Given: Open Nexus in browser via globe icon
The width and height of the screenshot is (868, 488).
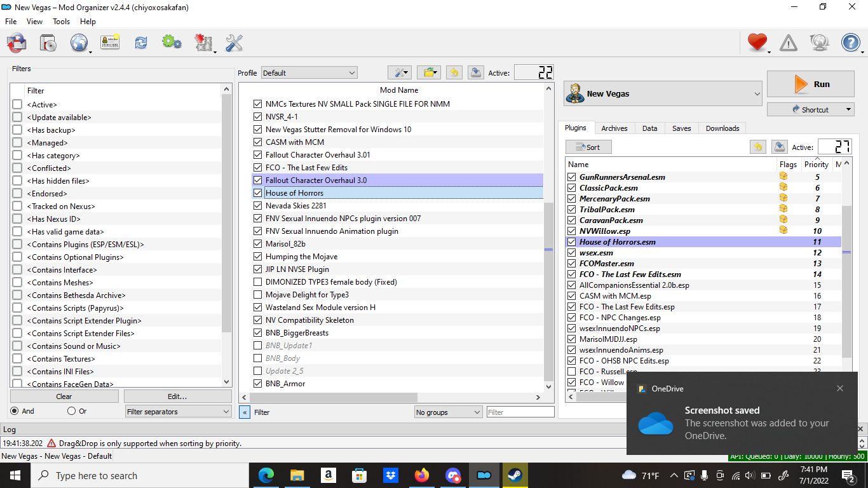Looking at the screenshot, I should pyautogui.click(x=78, y=43).
